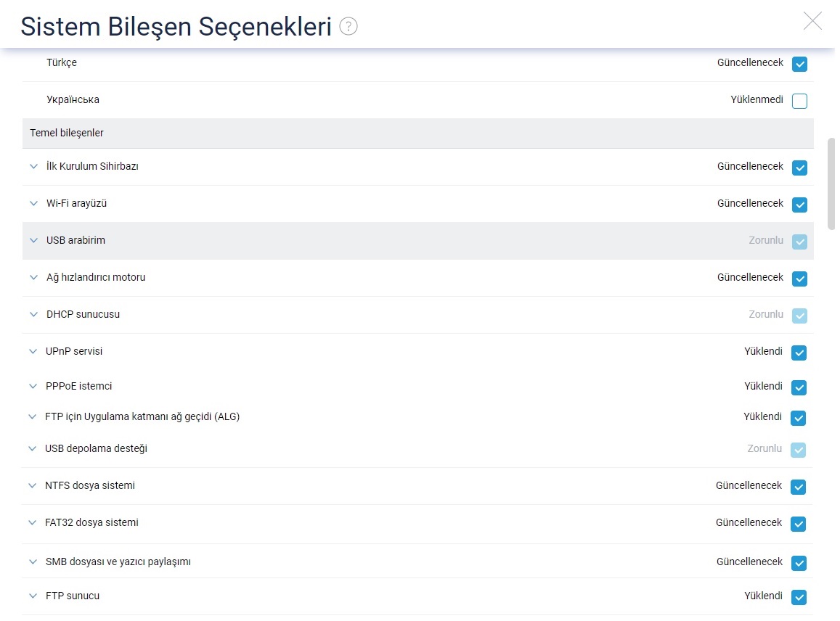This screenshot has width=840, height=621.
Task: Uncheck the FTP sunucu checkbox
Action: point(799,597)
